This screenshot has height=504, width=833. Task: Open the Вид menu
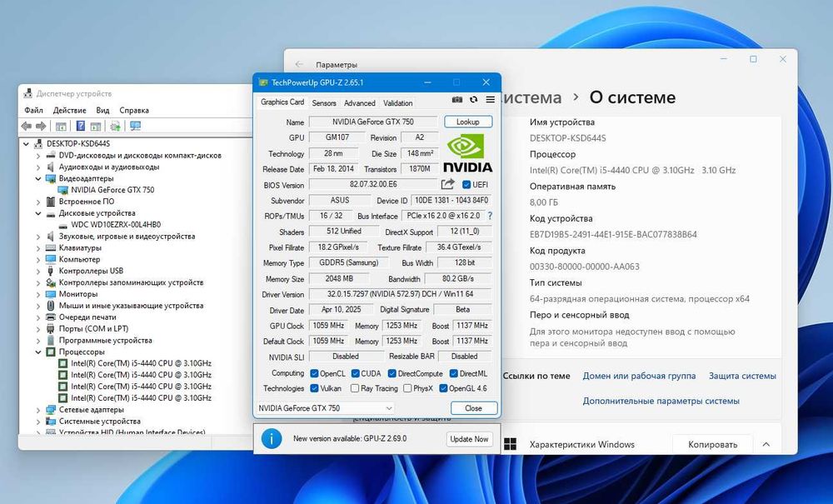click(102, 110)
